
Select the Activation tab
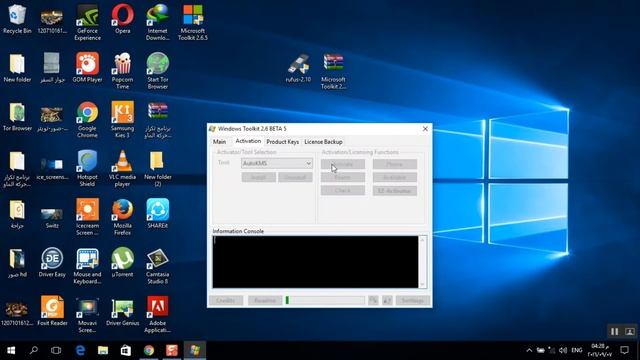click(x=248, y=141)
